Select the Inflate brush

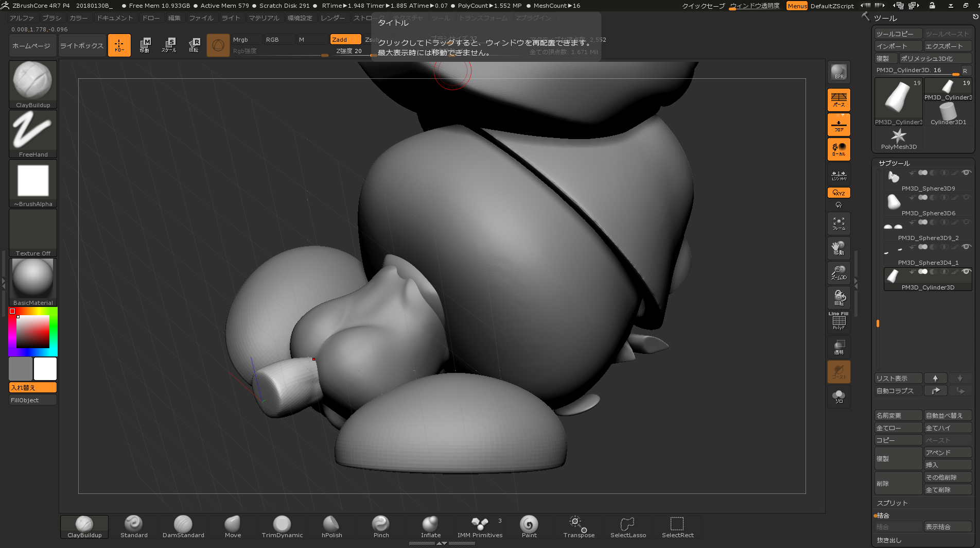coord(430,527)
